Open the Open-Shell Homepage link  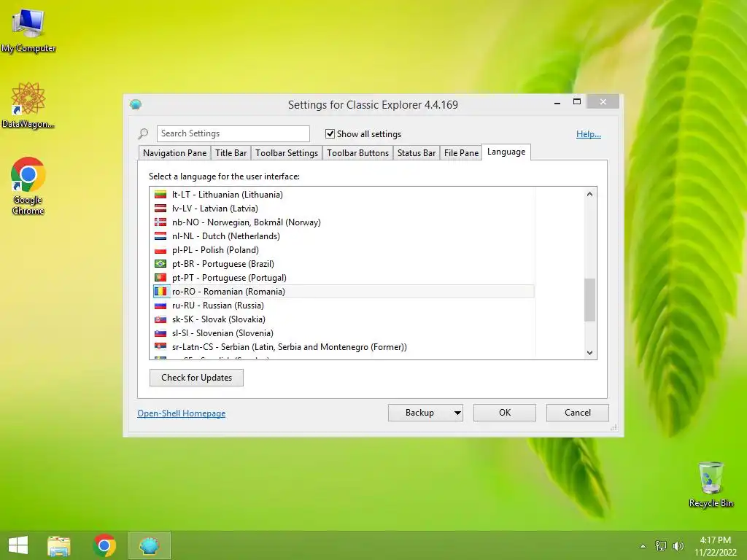tap(182, 413)
